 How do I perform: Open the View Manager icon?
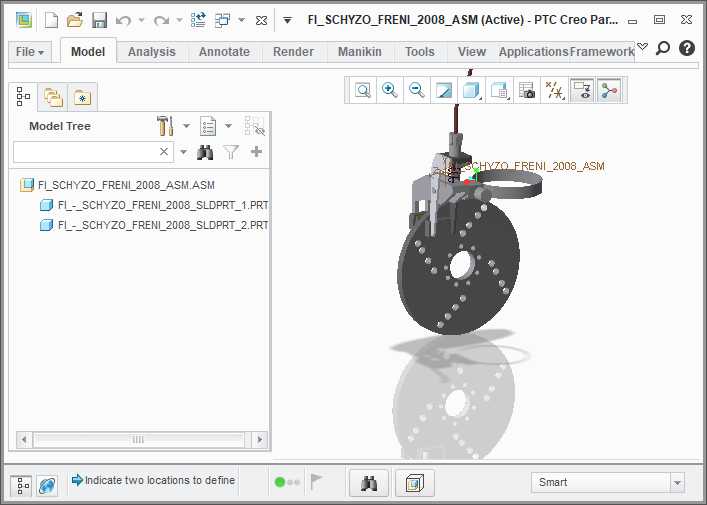tap(527, 90)
